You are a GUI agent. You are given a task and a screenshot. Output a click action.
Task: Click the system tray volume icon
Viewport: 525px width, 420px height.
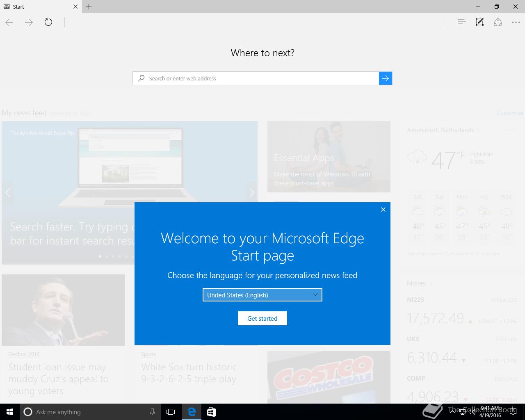coord(472,412)
